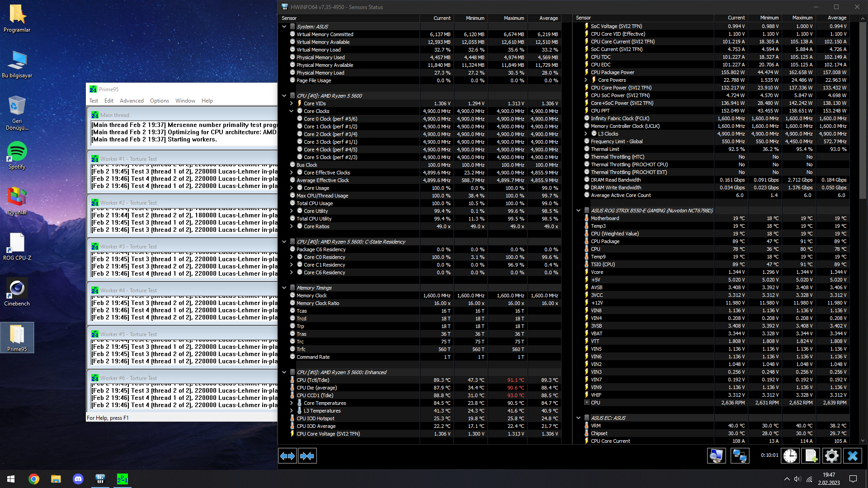Viewport: 868px width, 488px height.
Task: Collapse the CPU [#0]: AMD Ryzen 5 5600 group
Action: pyautogui.click(x=284, y=96)
